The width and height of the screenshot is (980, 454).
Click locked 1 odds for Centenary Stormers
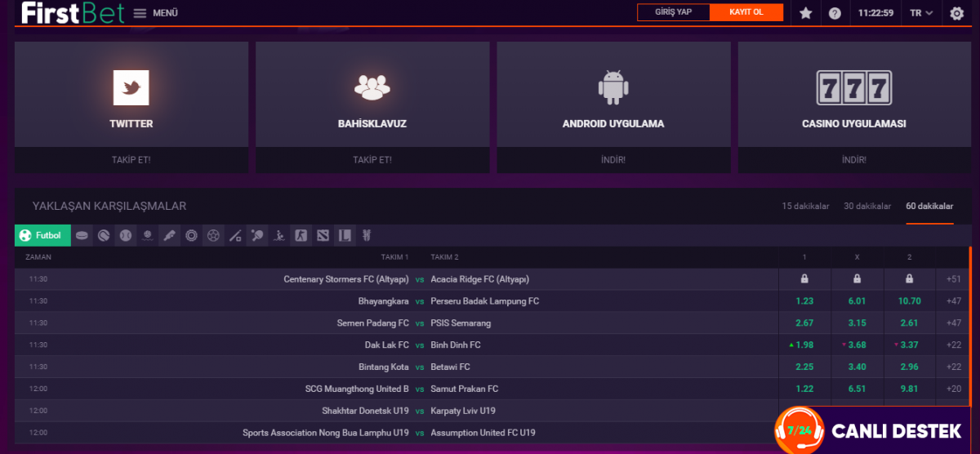pos(804,279)
